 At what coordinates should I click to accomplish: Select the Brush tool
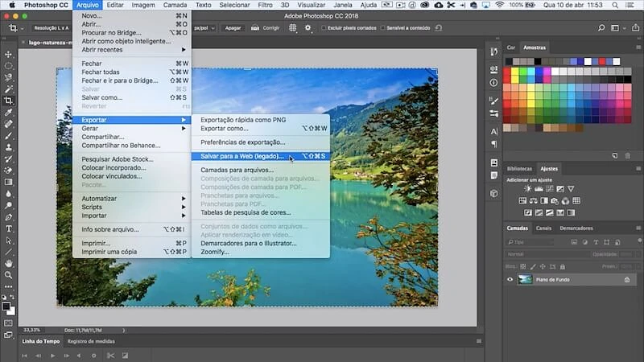pos(8,135)
